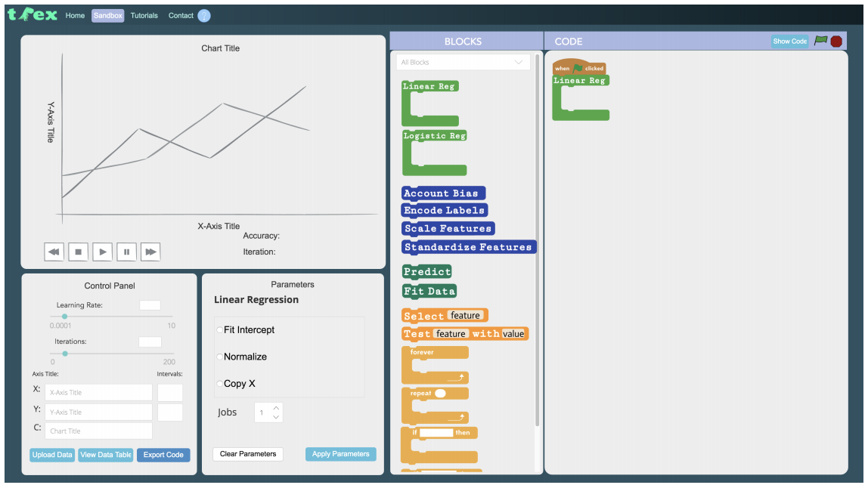This screenshot has height=485, width=868.
Task: Click the T-Rex logo
Action: tap(33, 14)
